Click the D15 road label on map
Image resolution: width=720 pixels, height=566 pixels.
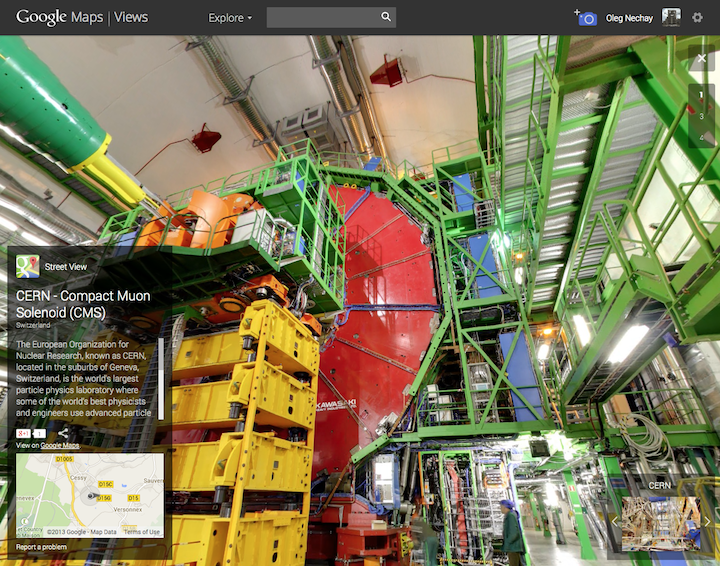tap(134, 498)
